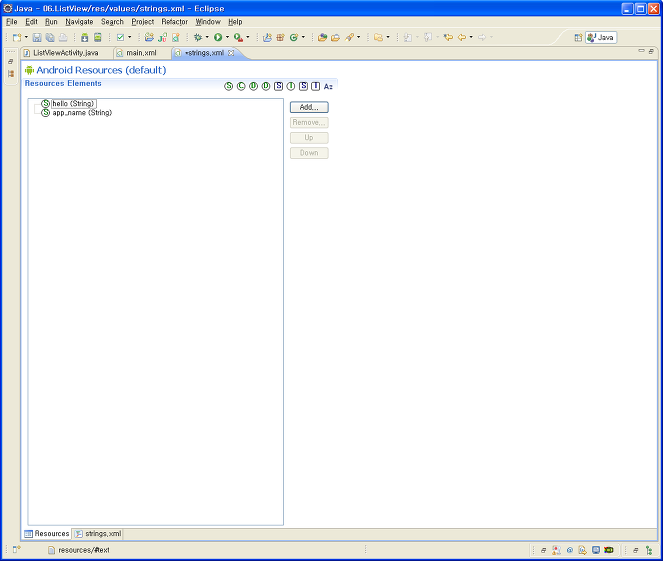Click the Up button
This screenshot has width=663, height=561.
coord(309,138)
